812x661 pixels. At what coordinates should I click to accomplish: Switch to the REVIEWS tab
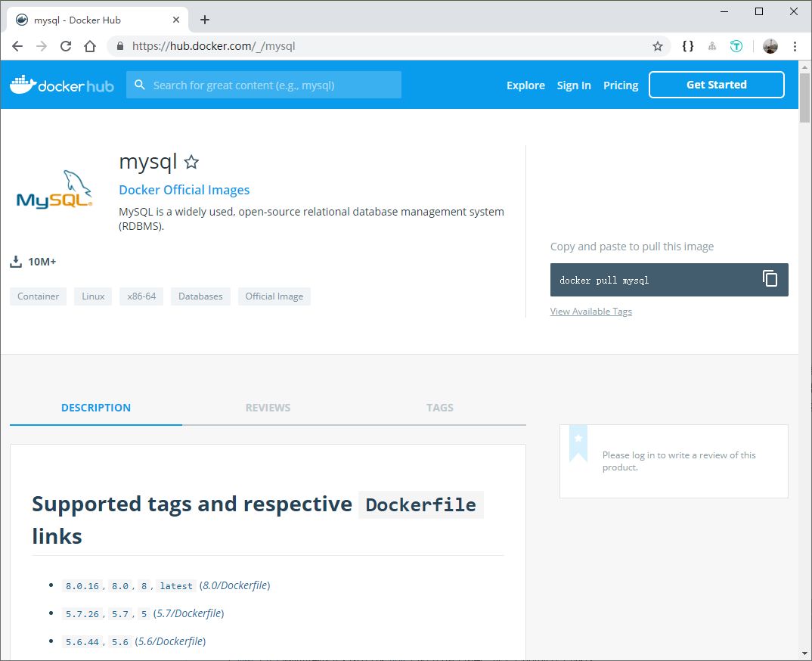pyautogui.click(x=268, y=408)
